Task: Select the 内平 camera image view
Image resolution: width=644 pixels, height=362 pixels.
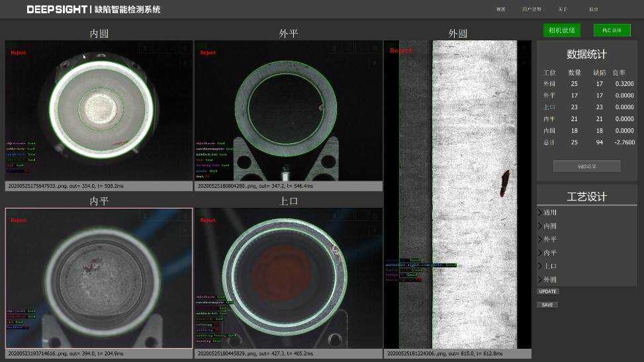Action: pos(99,278)
